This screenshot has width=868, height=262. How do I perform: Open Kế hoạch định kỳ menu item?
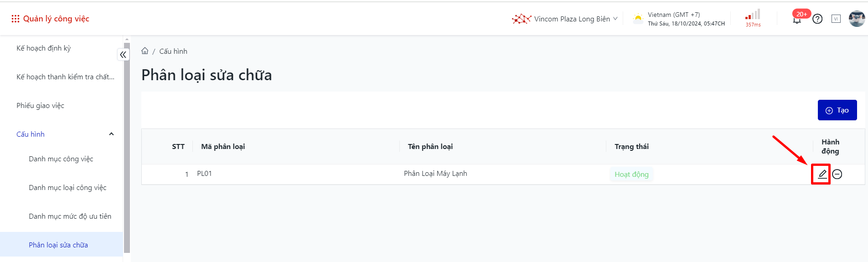44,48
